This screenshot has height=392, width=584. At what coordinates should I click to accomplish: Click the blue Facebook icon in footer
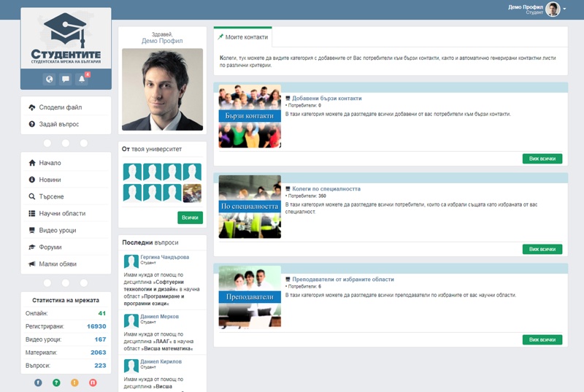pyautogui.click(x=38, y=383)
